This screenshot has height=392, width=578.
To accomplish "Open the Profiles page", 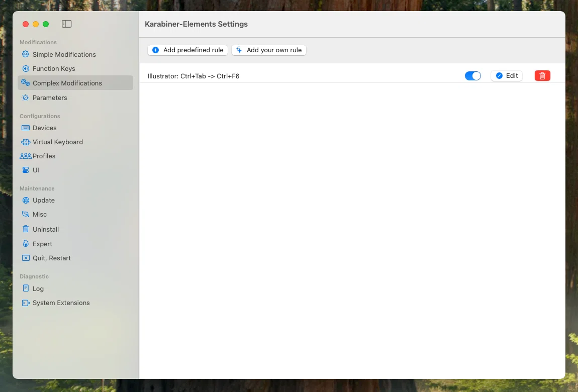I will 75,156.
